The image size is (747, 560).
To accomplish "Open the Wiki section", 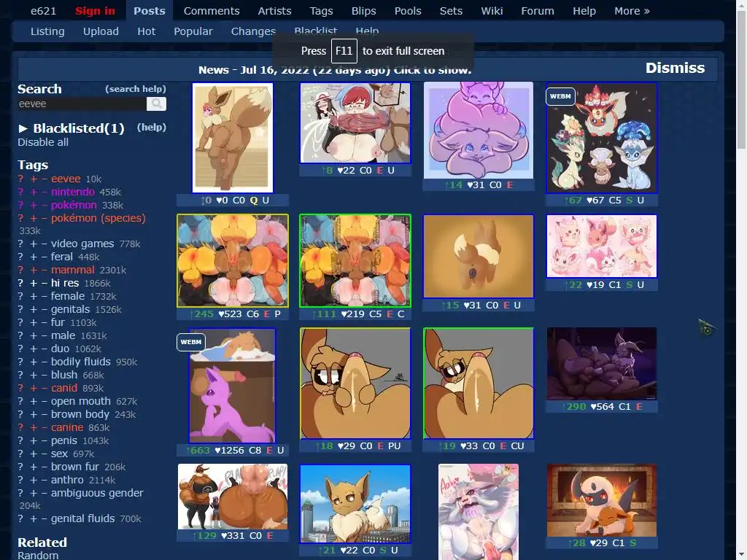I will [x=492, y=11].
